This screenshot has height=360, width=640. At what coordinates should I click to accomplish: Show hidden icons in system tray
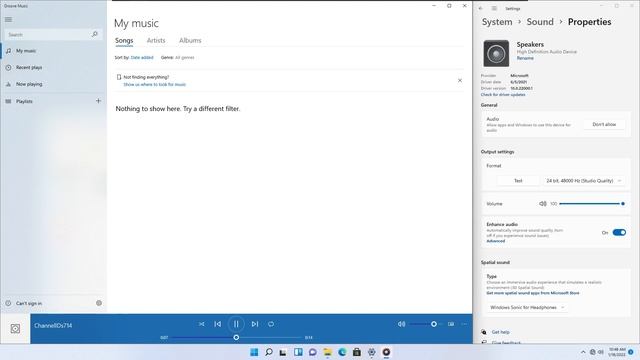point(583,352)
